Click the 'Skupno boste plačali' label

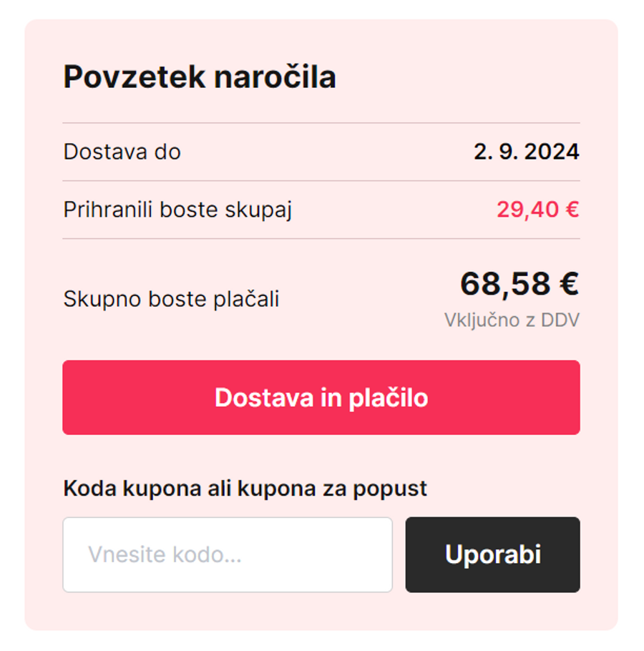pyautogui.click(x=172, y=299)
